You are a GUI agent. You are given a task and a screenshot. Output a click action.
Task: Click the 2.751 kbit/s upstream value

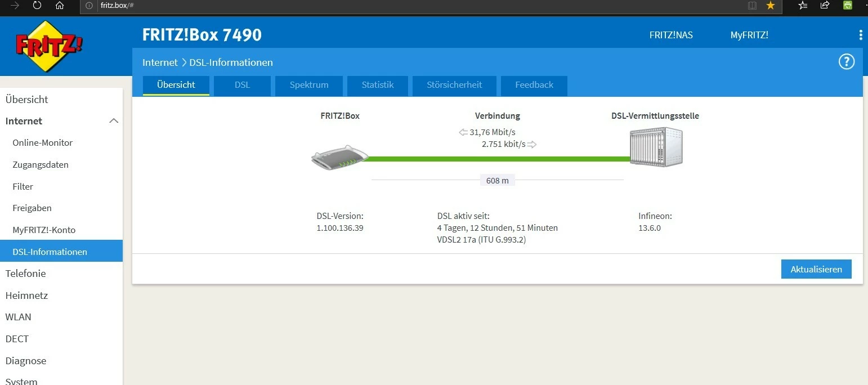point(504,144)
